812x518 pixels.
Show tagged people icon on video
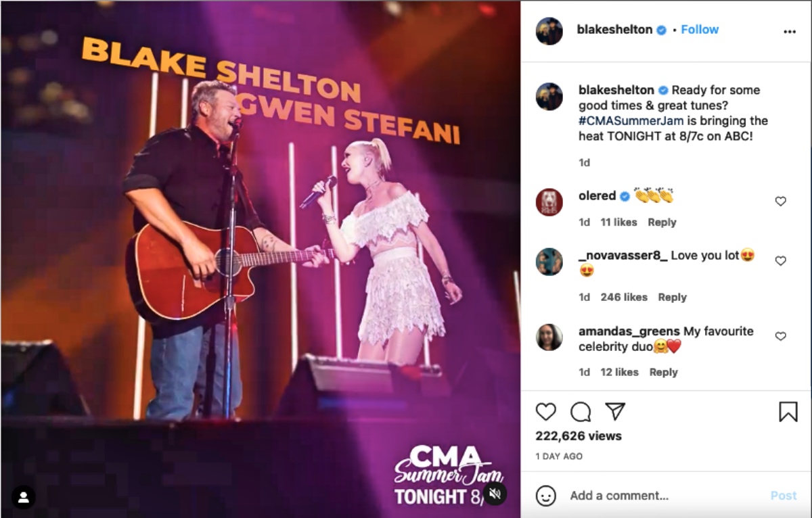24,498
